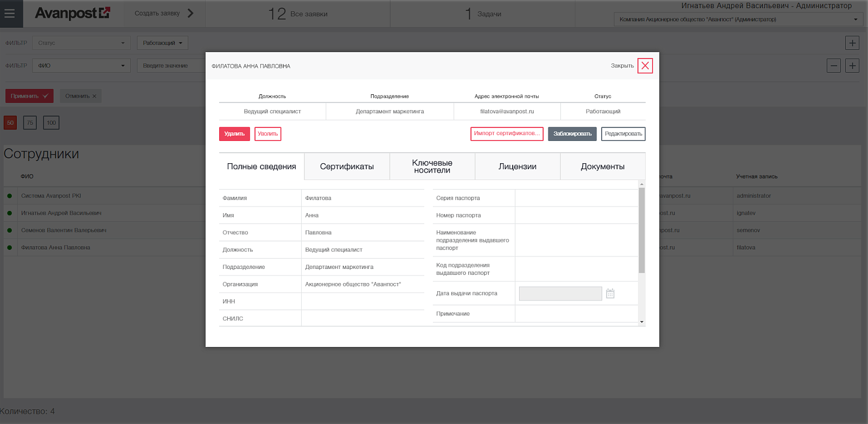The height and width of the screenshot is (424, 868).
Task: Select 100 rows per page
Action: [51, 123]
